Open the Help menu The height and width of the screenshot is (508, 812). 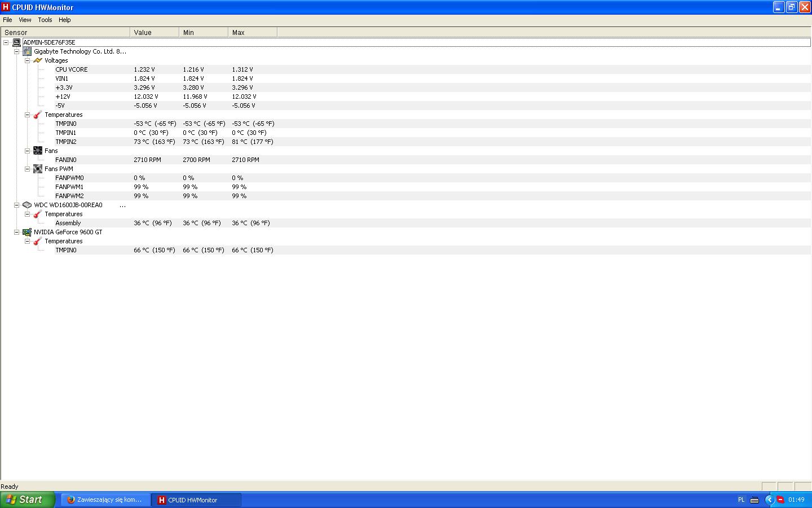[65, 20]
